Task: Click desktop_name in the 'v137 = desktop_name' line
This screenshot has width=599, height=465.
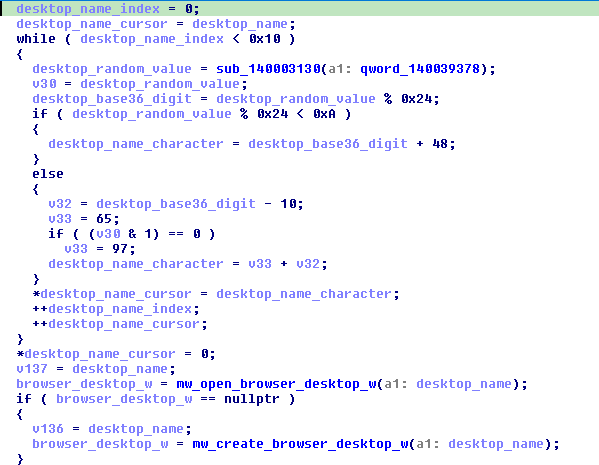Action: click(x=120, y=369)
